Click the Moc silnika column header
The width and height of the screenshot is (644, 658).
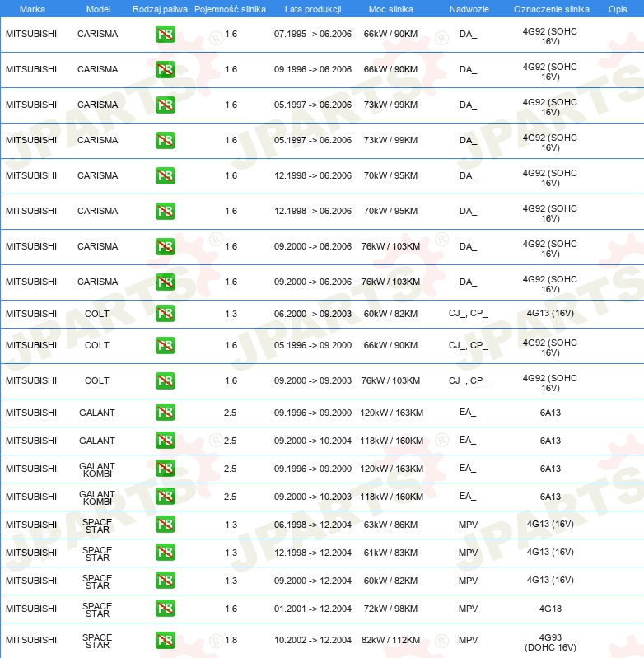[390, 9]
